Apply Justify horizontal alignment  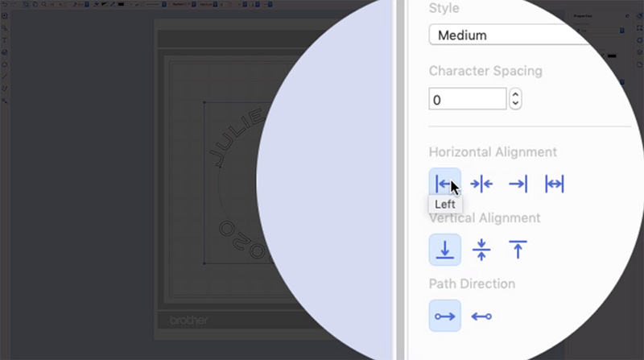pos(555,184)
